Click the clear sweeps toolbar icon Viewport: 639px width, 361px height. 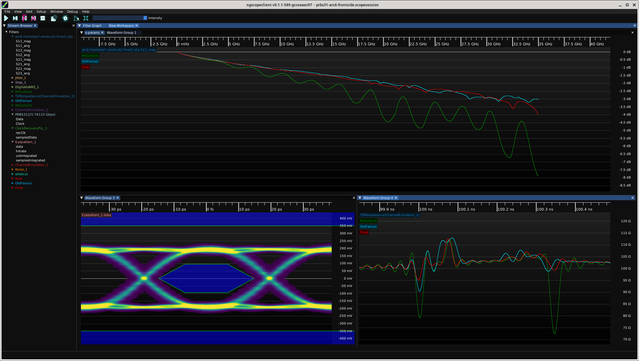click(76, 18)
